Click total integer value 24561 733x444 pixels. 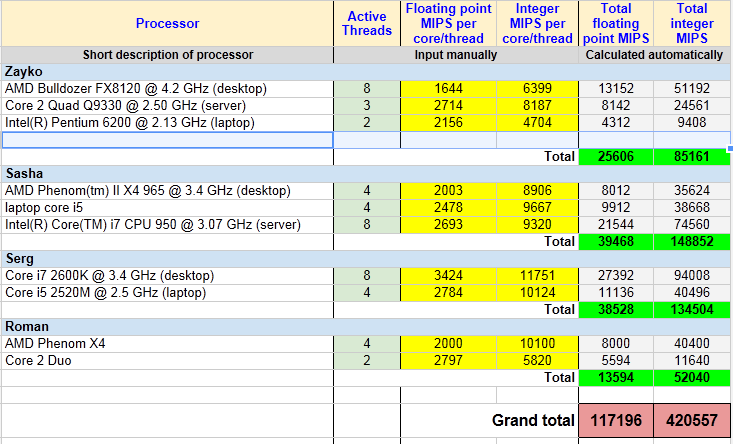[692, 106]
